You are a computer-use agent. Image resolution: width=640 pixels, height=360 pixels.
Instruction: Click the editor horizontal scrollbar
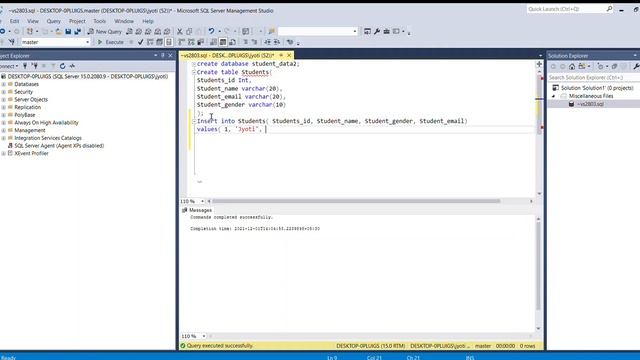tap(356, 201)
